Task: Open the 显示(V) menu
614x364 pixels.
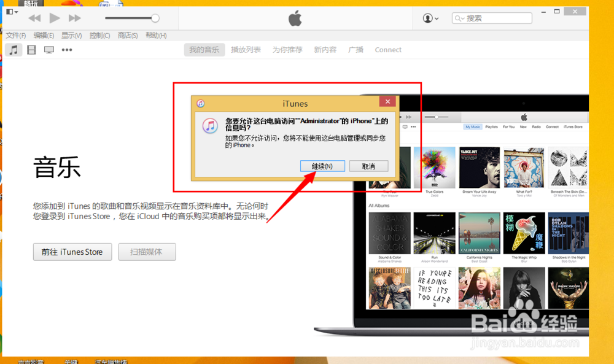Action: 71,36
